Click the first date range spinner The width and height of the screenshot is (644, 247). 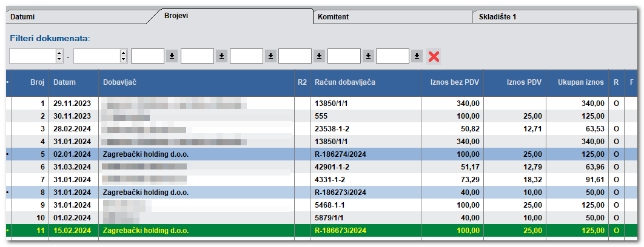click(x=59, y=56)
